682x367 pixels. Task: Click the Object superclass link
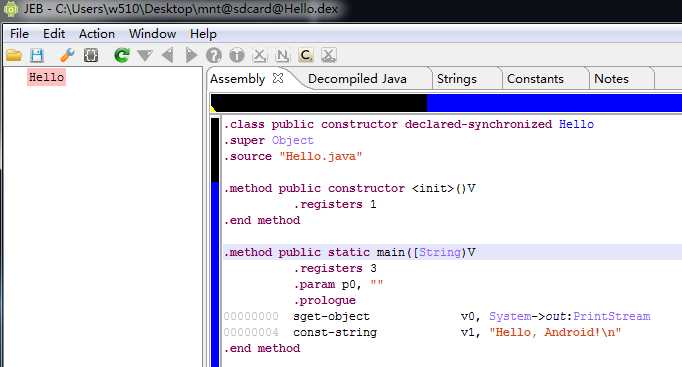click(x=292, y=140)
